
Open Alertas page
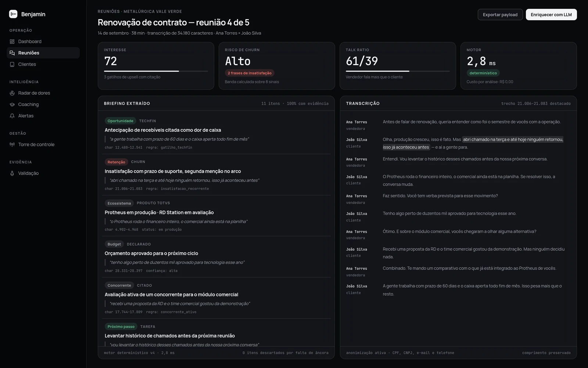(43, 116)
